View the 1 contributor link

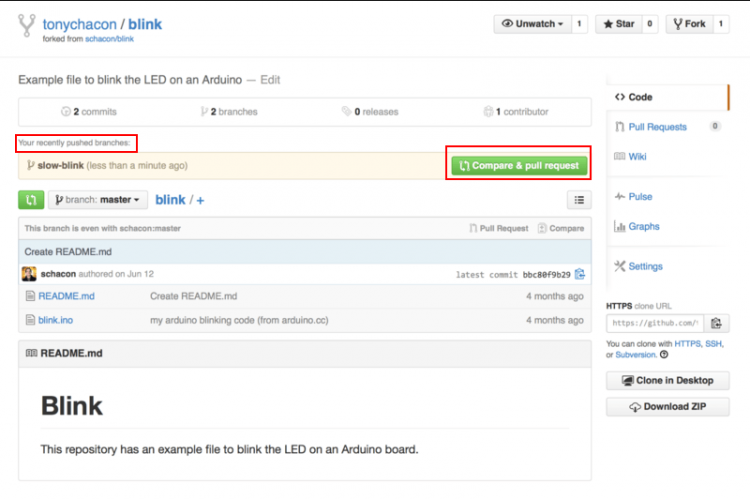(516, 111)
